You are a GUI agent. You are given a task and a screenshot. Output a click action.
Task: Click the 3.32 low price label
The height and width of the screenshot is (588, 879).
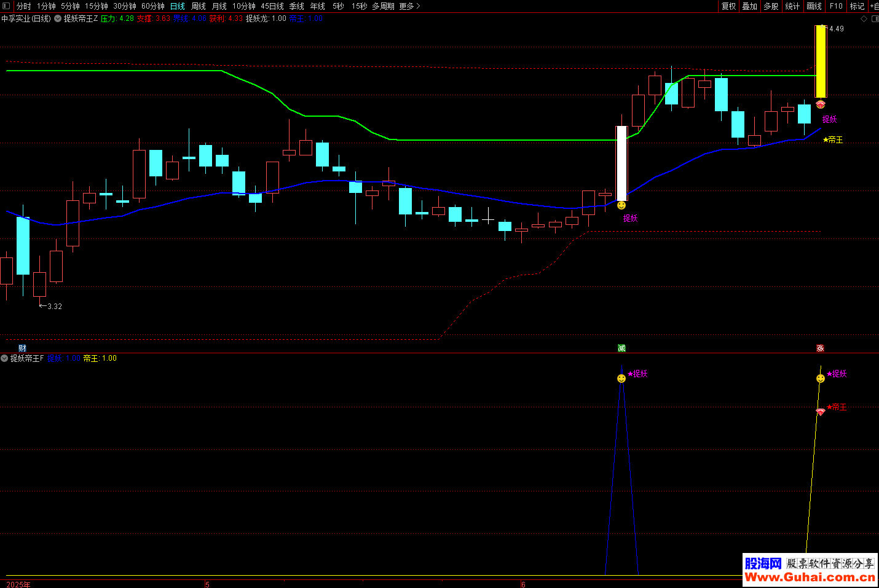[55, 307]
